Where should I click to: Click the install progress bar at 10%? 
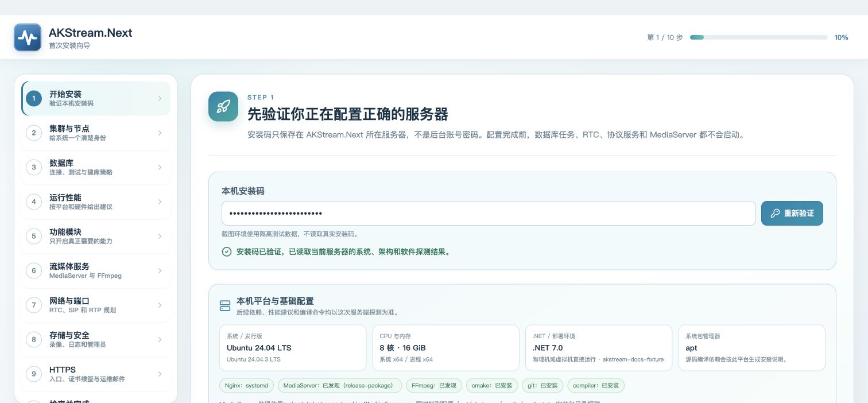[759, 37]
